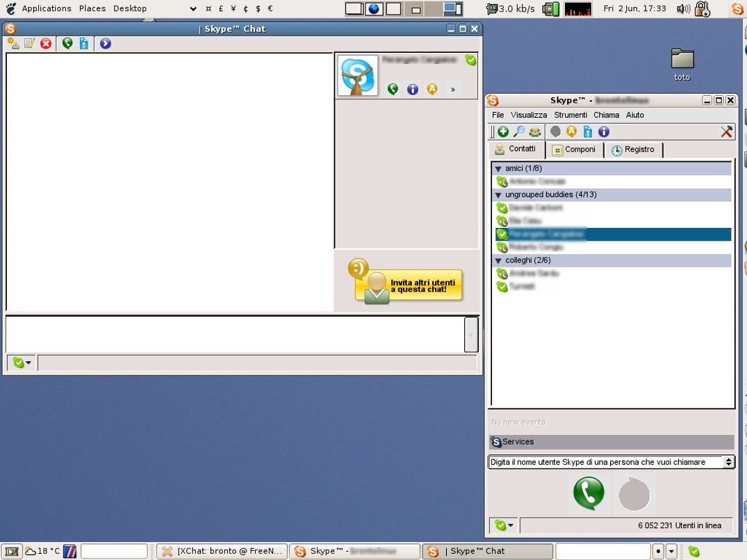Switch to the Contatti tab
The image size is (747, 560).
tap(516, 149)
